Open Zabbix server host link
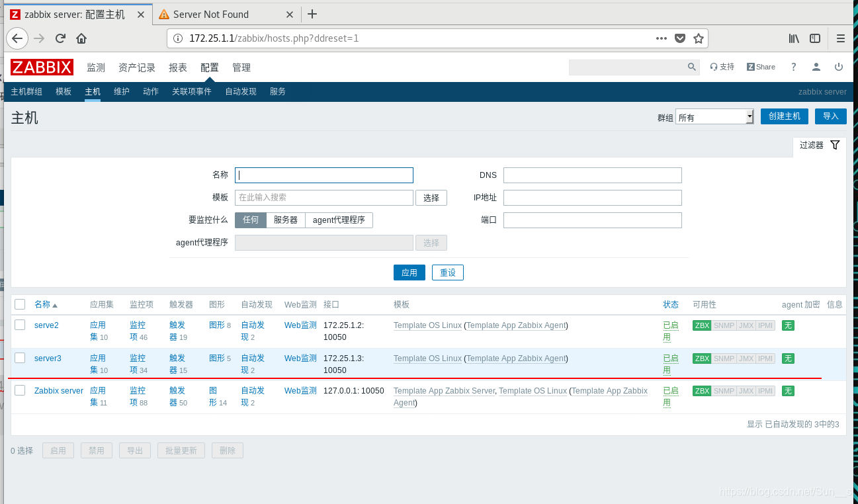Viewport: 858px width, 504px height. pyautogui.click(x=59, y=391)
